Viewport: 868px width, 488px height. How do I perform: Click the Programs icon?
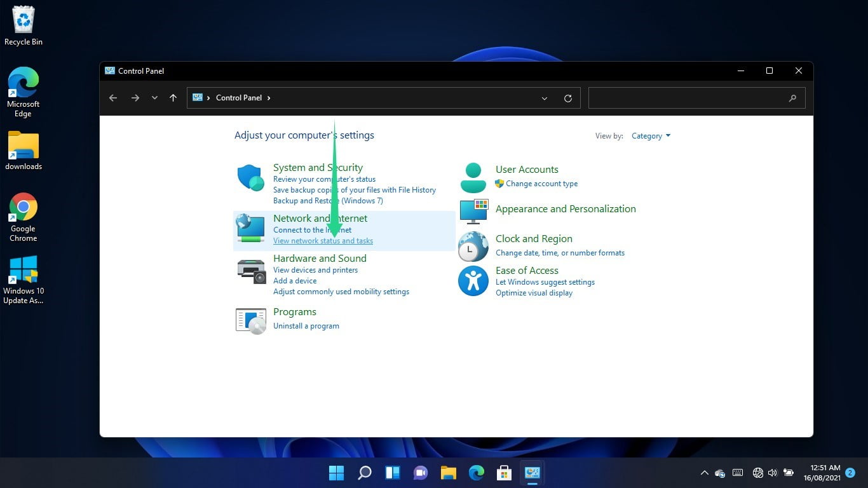tap(250, 320)
